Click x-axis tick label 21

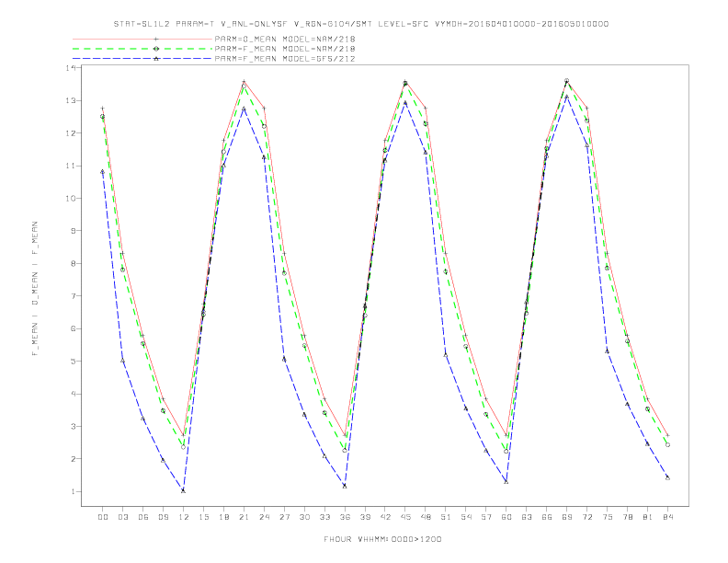point(244,517)
